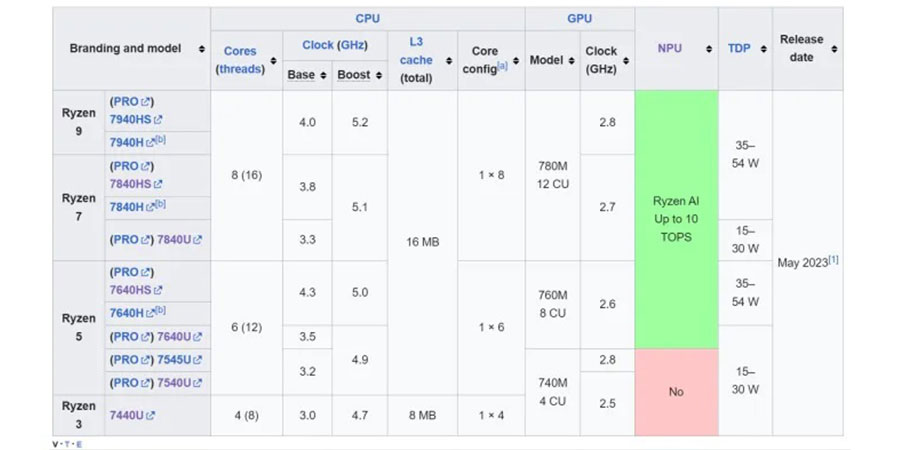Click the green Ryzen AI NPU cell
Screen dimensions: 900x450
tap(676, 219)
